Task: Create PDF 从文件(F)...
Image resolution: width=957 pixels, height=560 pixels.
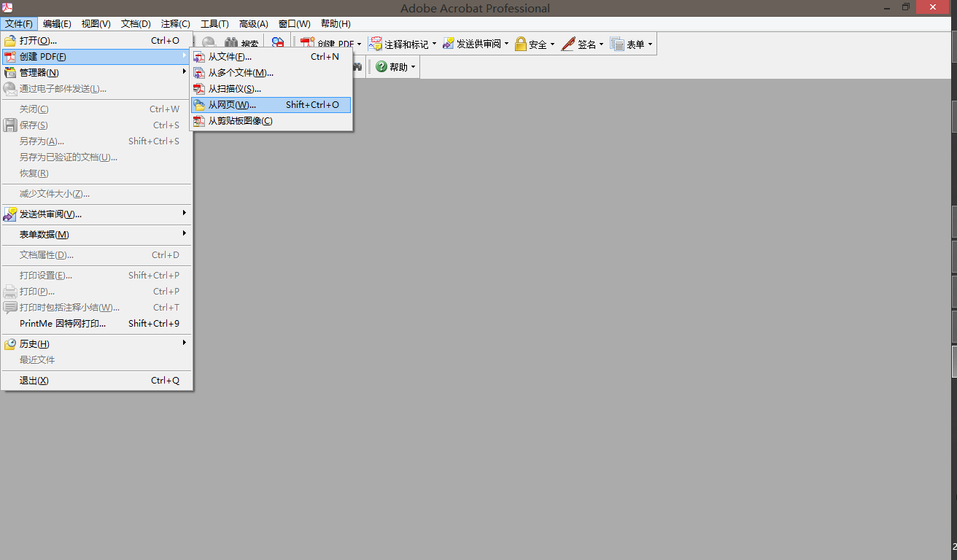Action: click(271, 57)
